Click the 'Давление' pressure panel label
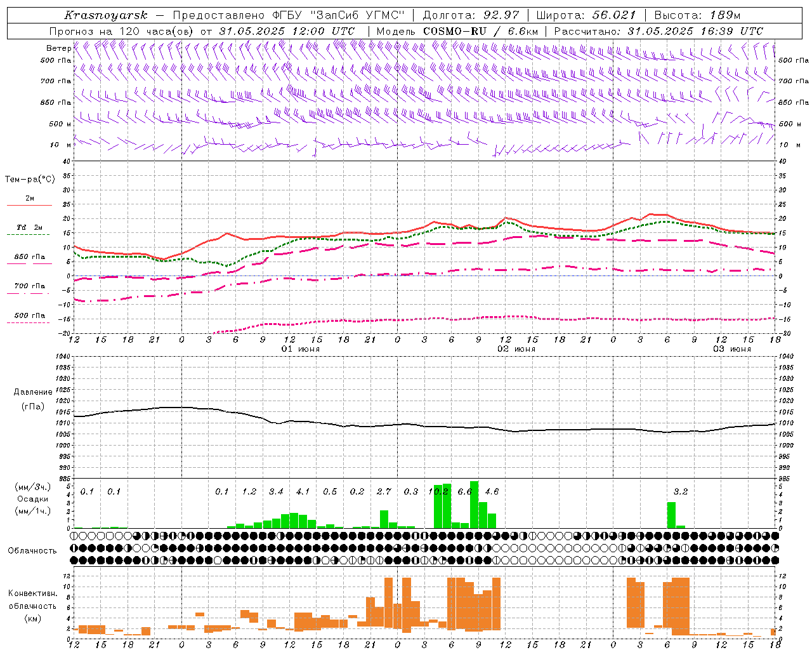 tap(32, 392)
